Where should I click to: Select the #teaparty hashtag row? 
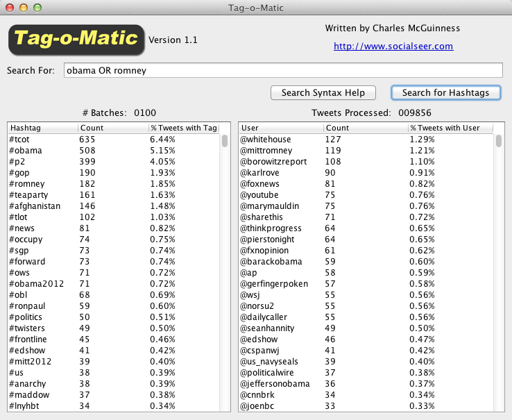coord(114,195)
